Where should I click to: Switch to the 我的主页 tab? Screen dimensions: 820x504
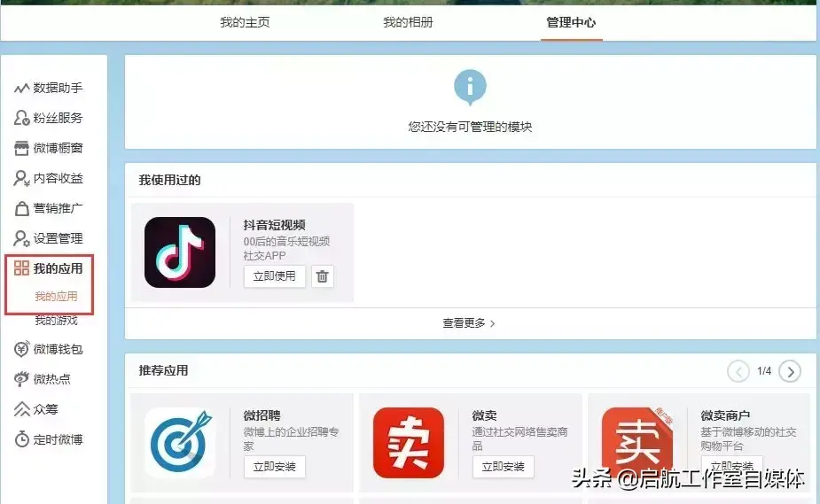(x=245, y=22)
